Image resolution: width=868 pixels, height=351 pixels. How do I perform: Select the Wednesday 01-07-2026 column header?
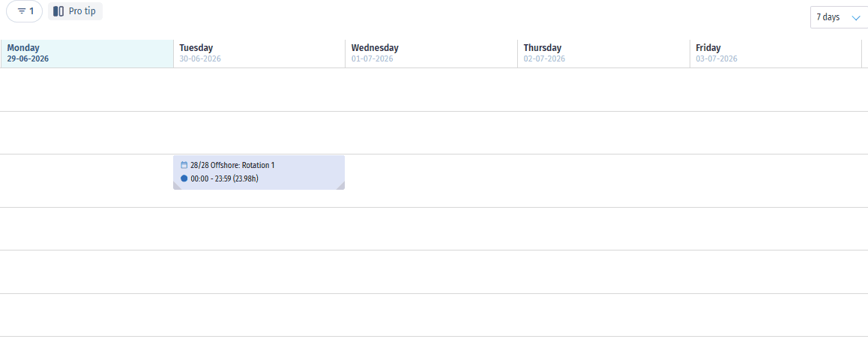pos(431,54)
